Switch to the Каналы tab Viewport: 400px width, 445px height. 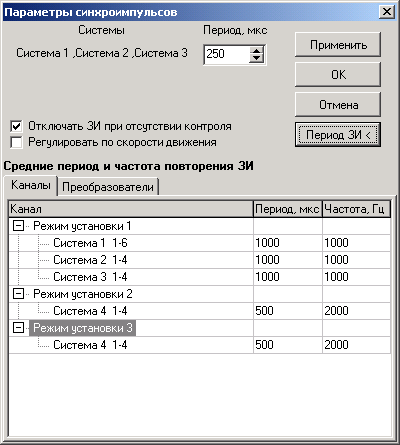tap(31, 185)
